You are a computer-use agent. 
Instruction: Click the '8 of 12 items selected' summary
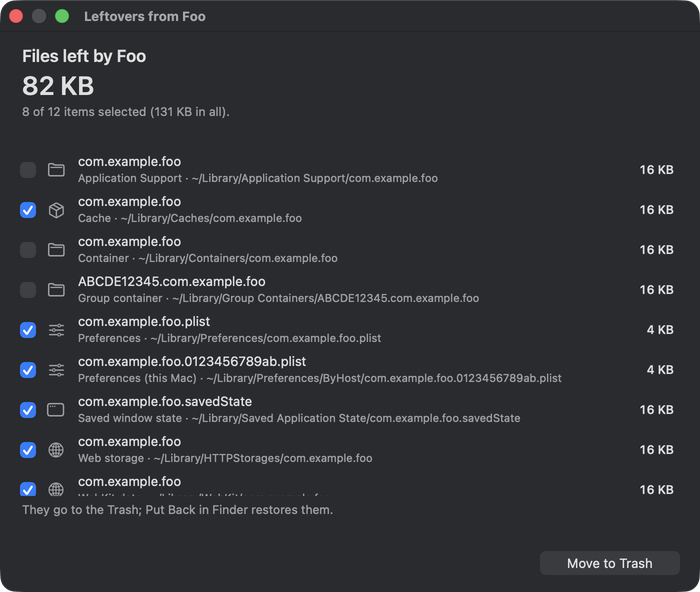(126, 112)
